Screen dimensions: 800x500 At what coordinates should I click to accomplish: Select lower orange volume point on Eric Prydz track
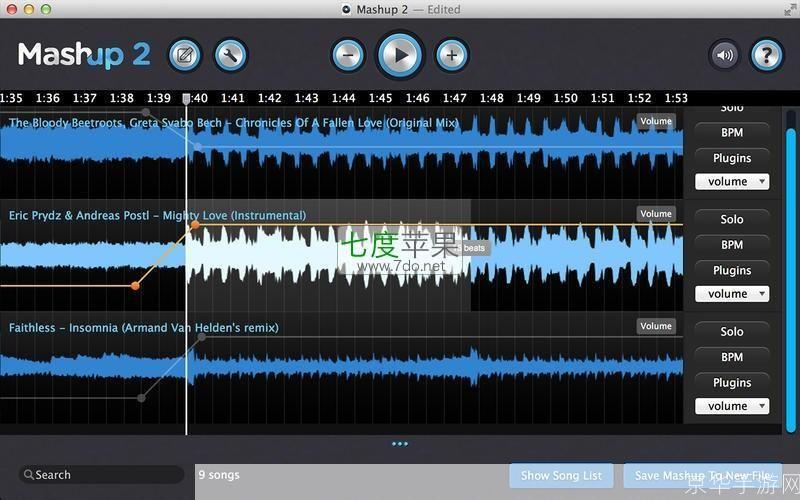point(135,286)
